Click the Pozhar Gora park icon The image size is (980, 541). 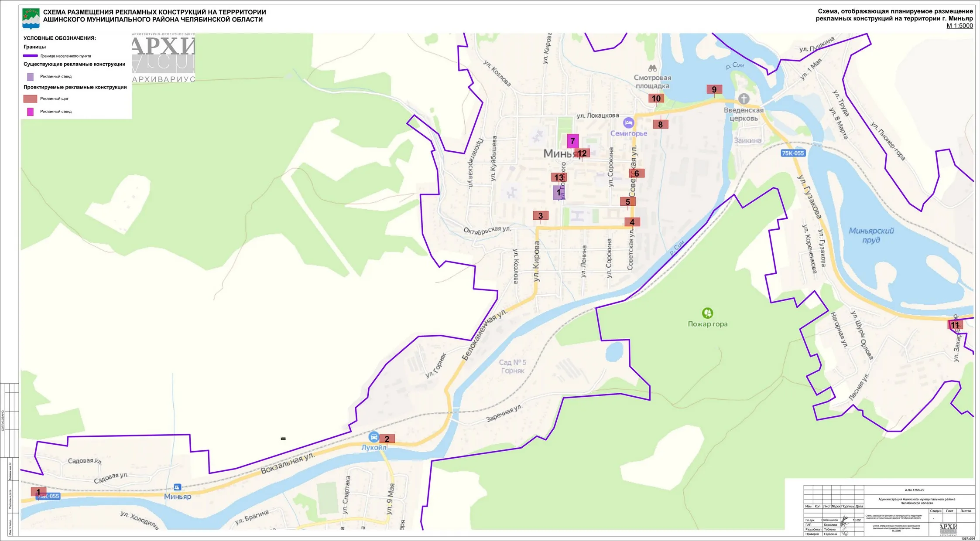pos(707,313)
